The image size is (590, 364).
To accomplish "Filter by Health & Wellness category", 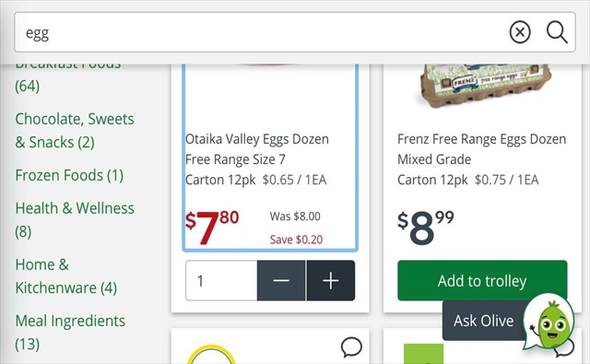I will tap(75, 219).
